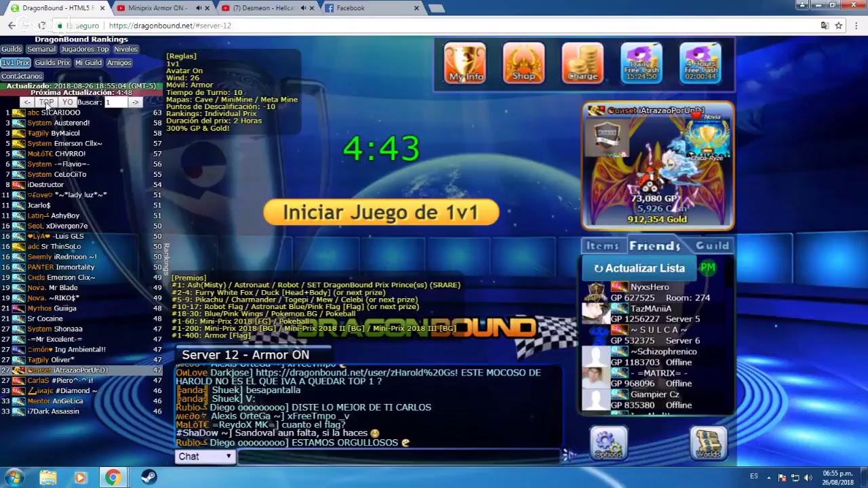Show the Semanal ranking
Viewport: 868px width, 488px height.
pos(41,49)
